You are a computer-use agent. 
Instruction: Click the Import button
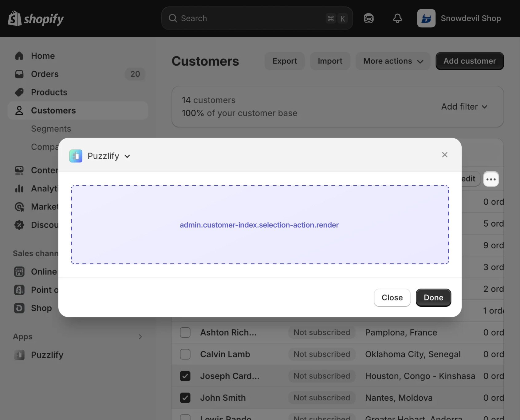point(330,61)
